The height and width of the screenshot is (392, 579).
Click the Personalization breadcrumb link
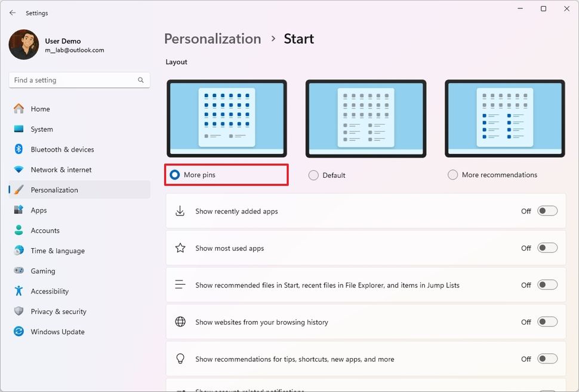pyautogui.click(x=212, y=39)
